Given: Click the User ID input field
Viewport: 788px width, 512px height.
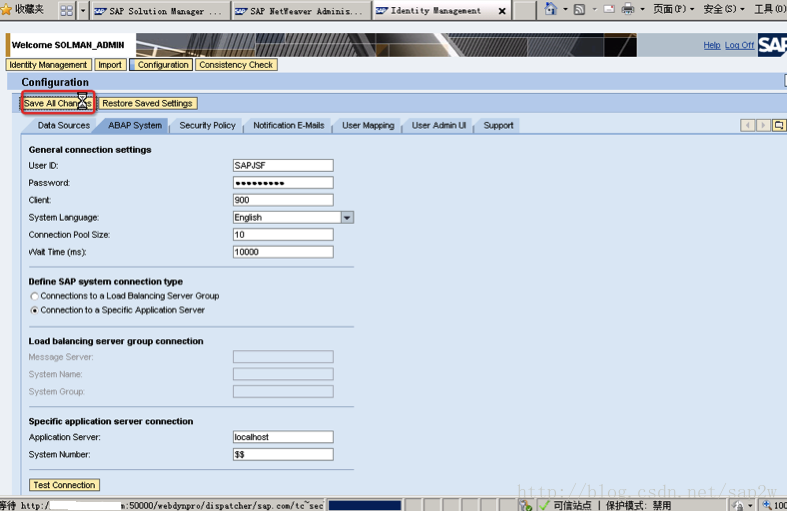Looking at the screenshot, I should tap(283, 165).
